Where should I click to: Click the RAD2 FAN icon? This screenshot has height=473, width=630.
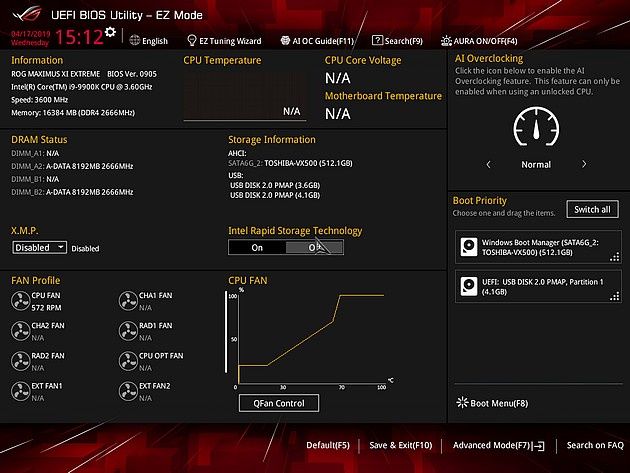point(20,361)
